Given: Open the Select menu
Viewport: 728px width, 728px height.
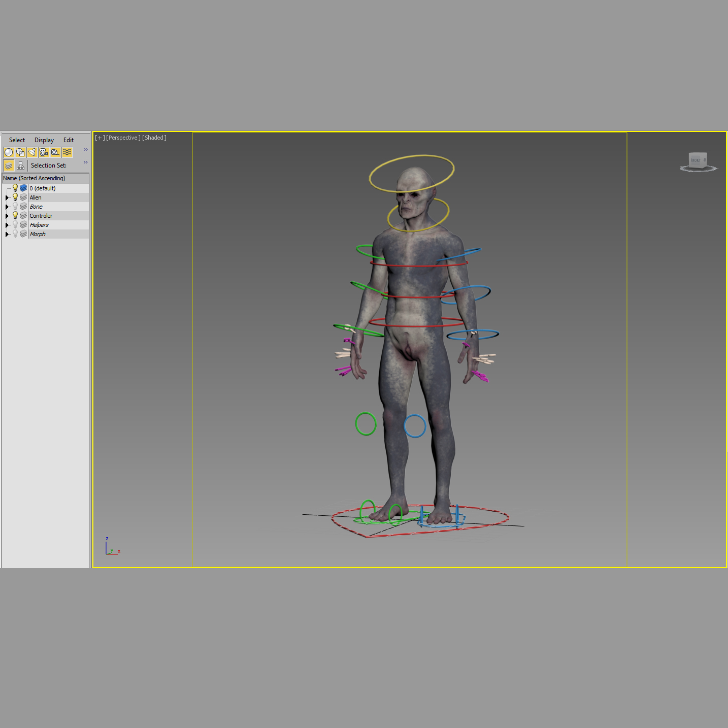Looking at the screenshot, I should [x=17, y=140].
